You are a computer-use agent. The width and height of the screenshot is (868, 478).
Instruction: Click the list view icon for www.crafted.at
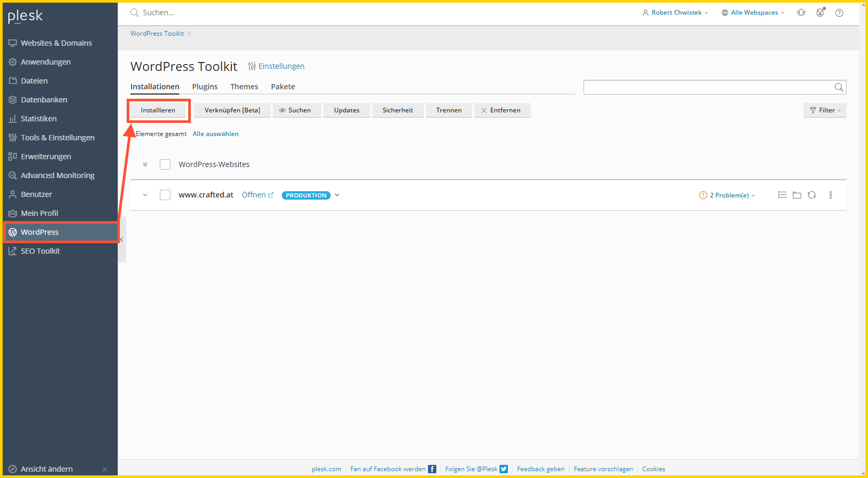coord(782,195)
